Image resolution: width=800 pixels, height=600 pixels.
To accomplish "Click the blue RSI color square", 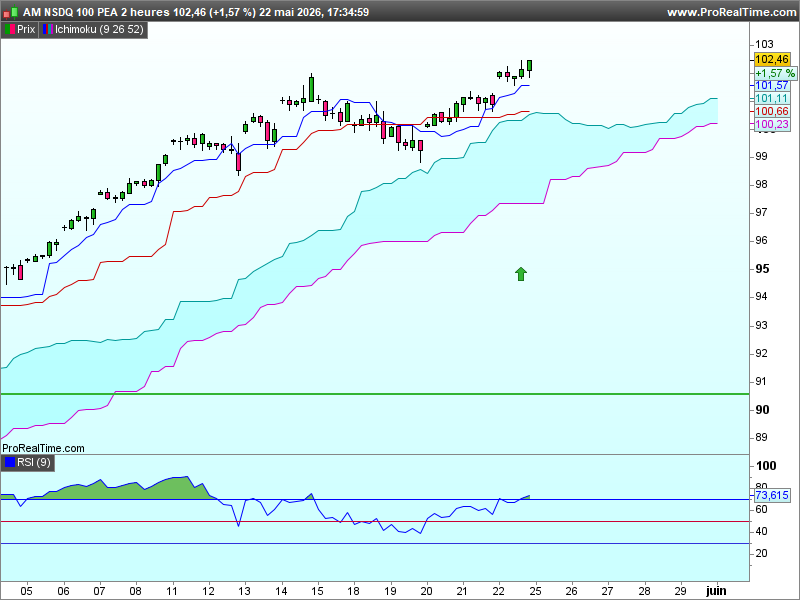I will coord(10,462).
